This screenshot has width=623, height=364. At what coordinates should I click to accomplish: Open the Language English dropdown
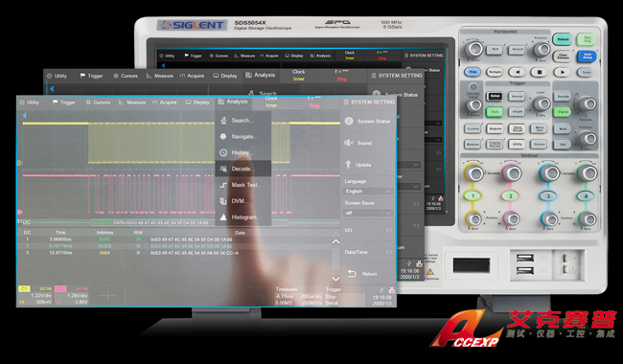coord(368,192)
